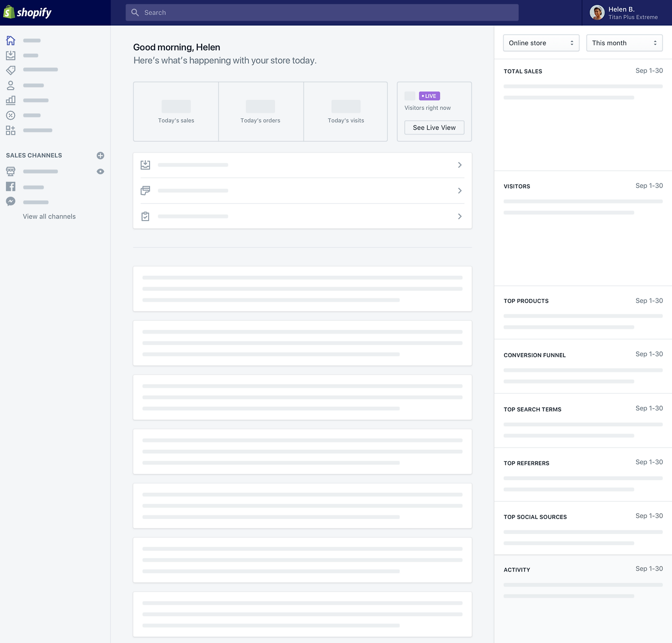Click the See Live View button
This screenshot has height=643, width=672.
point(434,128)
